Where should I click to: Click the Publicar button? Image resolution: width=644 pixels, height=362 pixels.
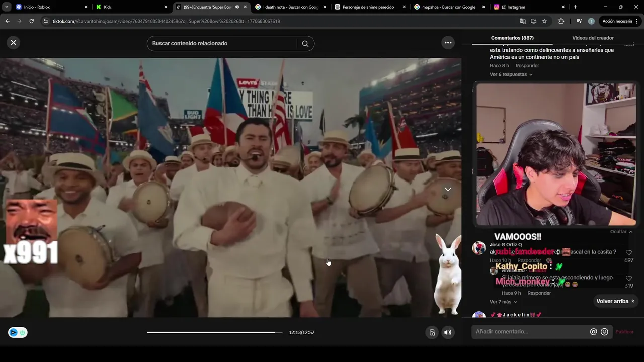[625, 332]
